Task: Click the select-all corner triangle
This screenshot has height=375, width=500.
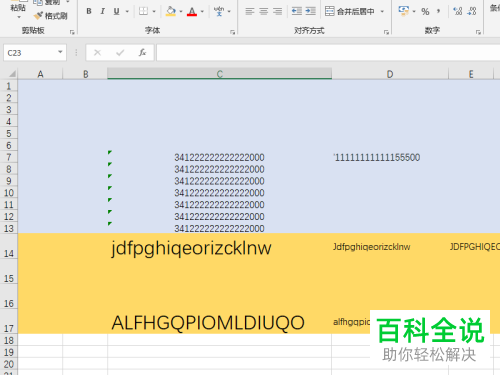Action: tap(12, 74)
